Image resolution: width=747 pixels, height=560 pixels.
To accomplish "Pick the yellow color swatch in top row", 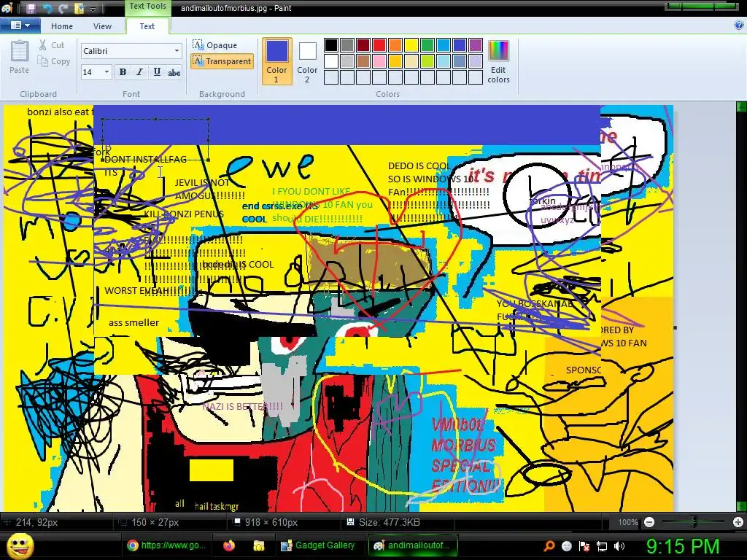I will pyautogui.click(x=411, y=45).
